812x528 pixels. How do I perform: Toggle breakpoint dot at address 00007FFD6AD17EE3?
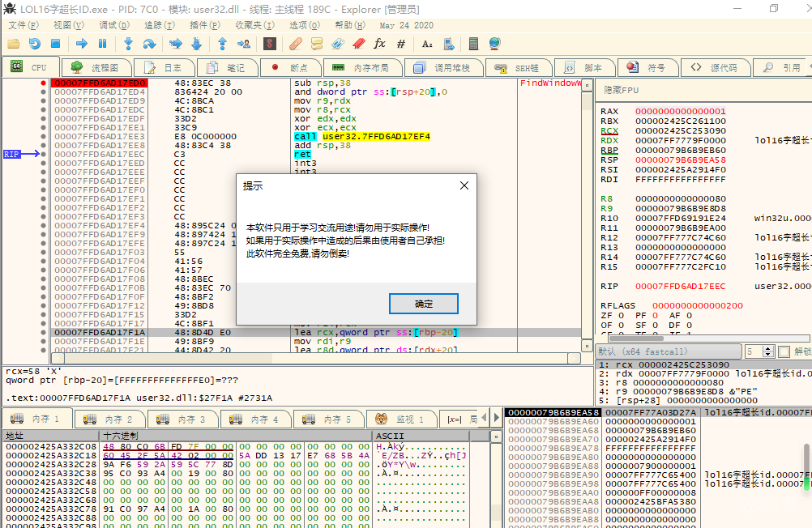(x=43, y=136)
